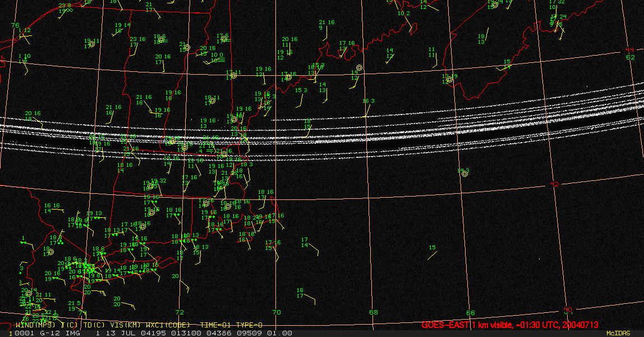Image resolution: width=644 pixels, height=337 pixels.
Task: Click the 01.00 value in status bar
Action: [280, 333]
